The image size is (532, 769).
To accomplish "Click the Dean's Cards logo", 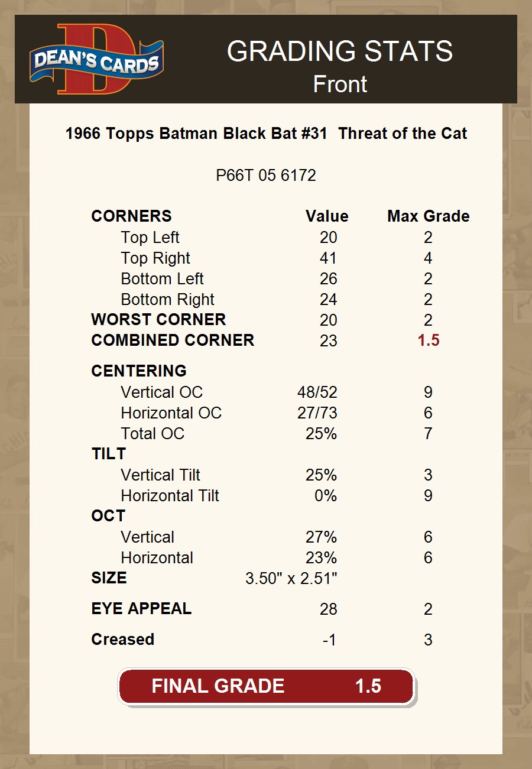I will coord(97,60).
